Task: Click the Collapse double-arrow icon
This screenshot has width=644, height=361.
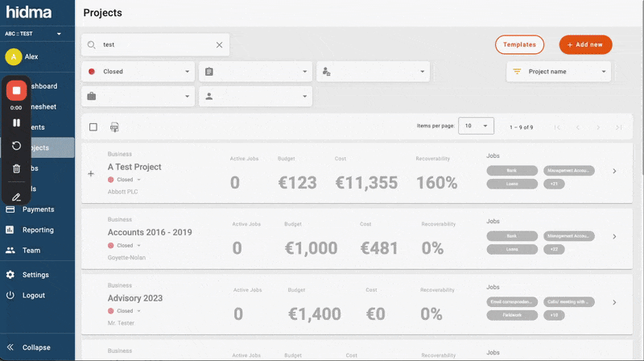Action: point(10,347)
